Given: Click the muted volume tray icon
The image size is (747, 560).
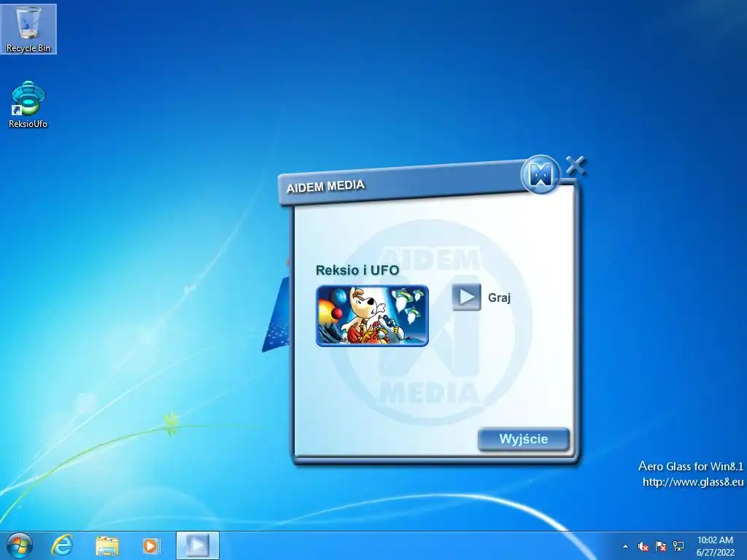Looking at the screenshot, I should [643, 546].
